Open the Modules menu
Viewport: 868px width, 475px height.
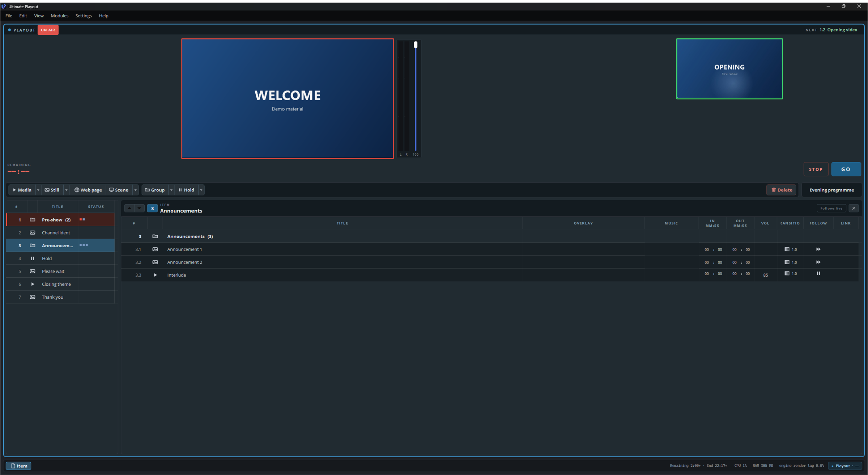point(60,16)
